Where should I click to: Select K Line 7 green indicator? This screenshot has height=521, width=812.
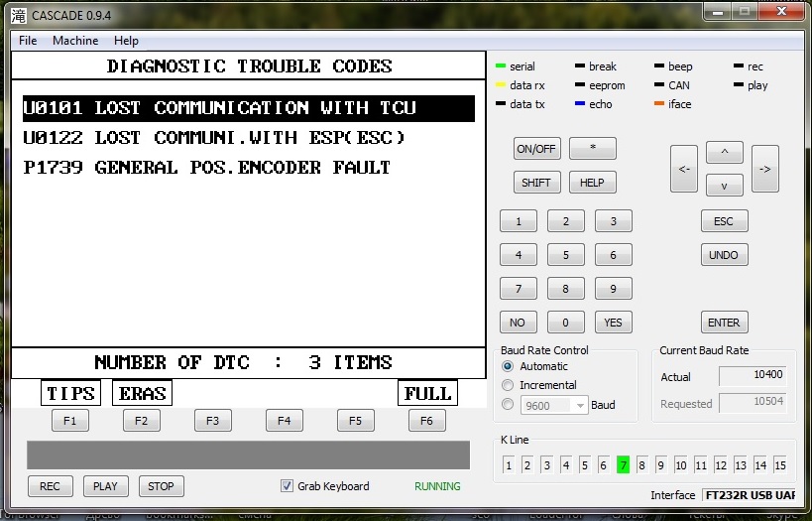tap(623, 464)
